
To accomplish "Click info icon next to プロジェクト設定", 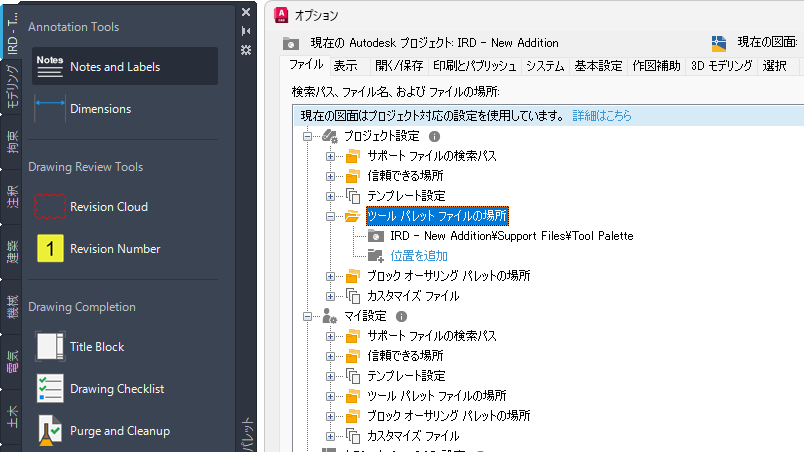I will pyautogui.click(x=434, y=136).
